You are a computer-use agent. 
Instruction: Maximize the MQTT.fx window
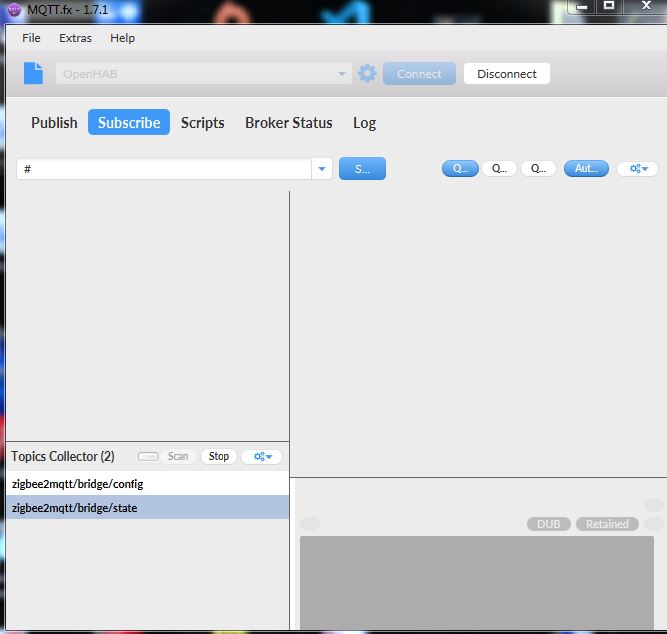pos(609,6)
